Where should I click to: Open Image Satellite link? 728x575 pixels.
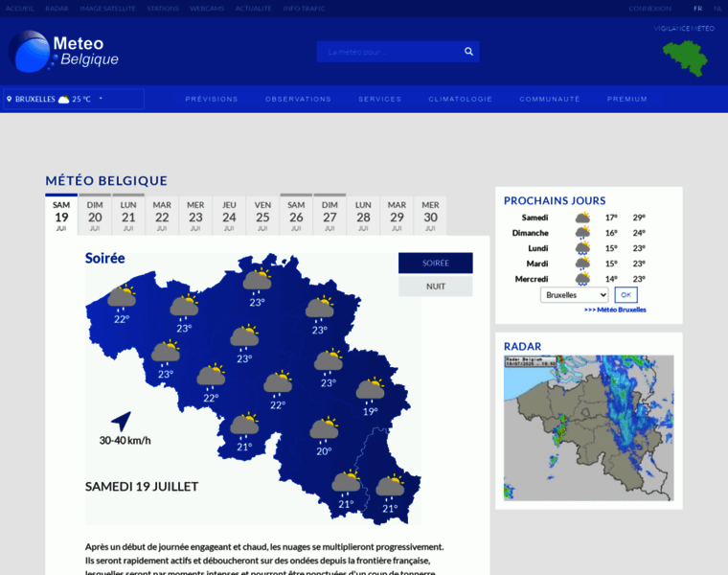(x=107, y=9)
